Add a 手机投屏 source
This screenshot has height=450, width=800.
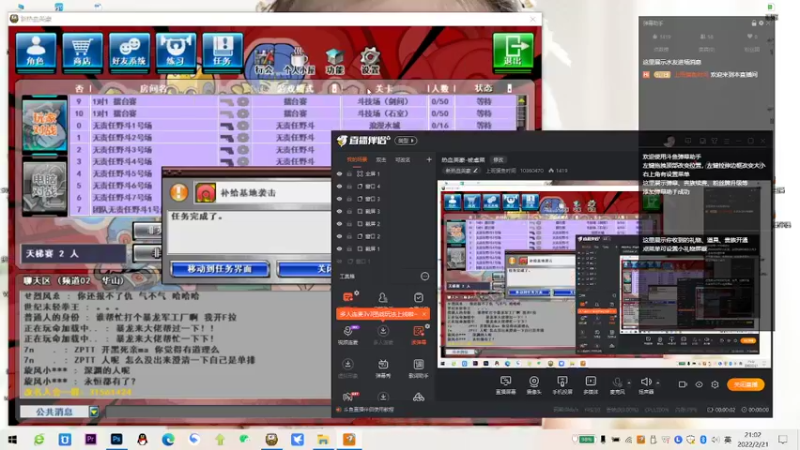click(x=562, y=385)
